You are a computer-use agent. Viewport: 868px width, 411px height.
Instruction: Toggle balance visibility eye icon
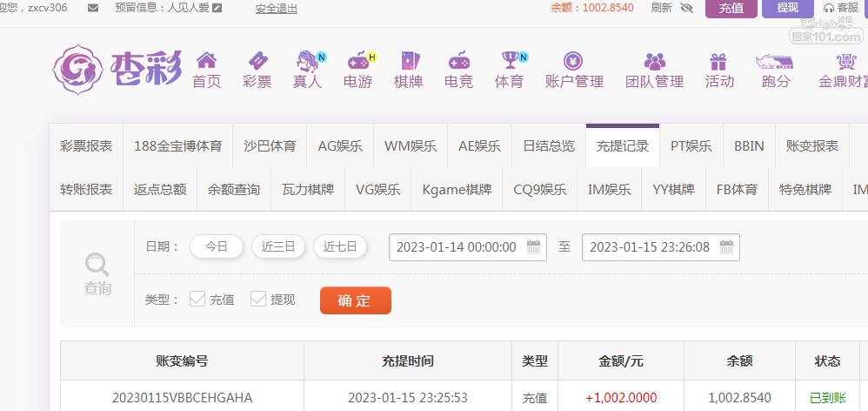(x=687, y=8)
